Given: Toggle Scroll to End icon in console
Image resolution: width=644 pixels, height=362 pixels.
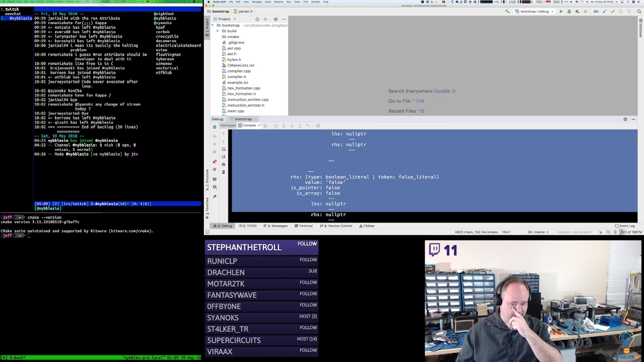Looking at the screenshot, I should pos(223,157).
